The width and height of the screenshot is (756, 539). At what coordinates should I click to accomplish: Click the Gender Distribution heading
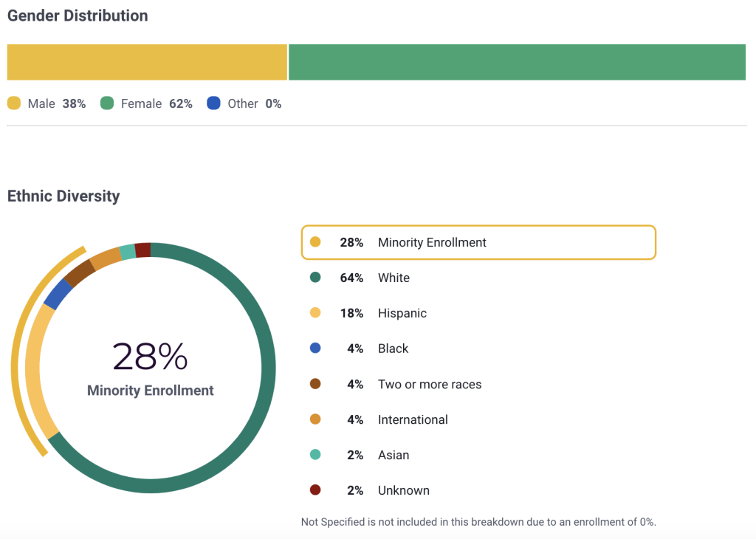tap(78, 16)
